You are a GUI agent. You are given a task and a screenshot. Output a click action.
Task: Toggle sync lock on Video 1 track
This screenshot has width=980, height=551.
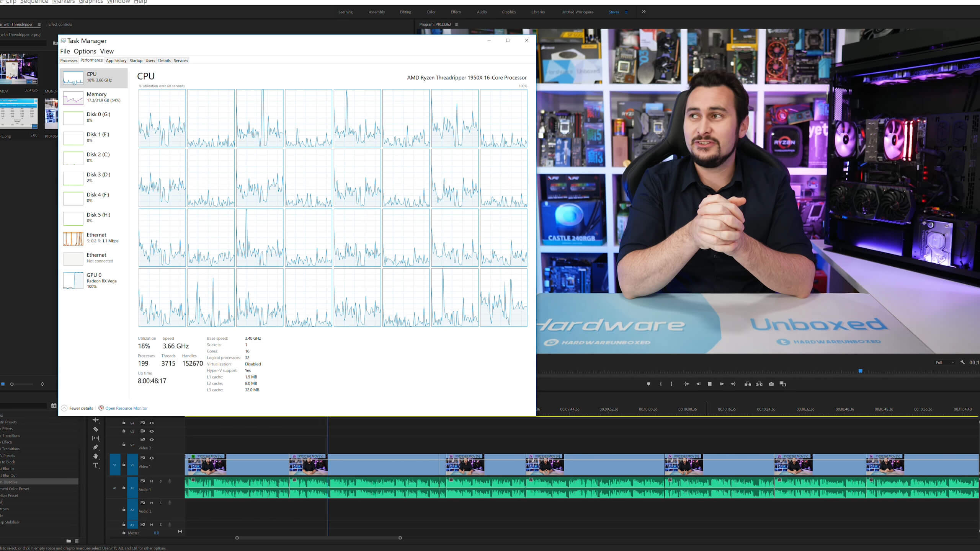pos(142,458)
